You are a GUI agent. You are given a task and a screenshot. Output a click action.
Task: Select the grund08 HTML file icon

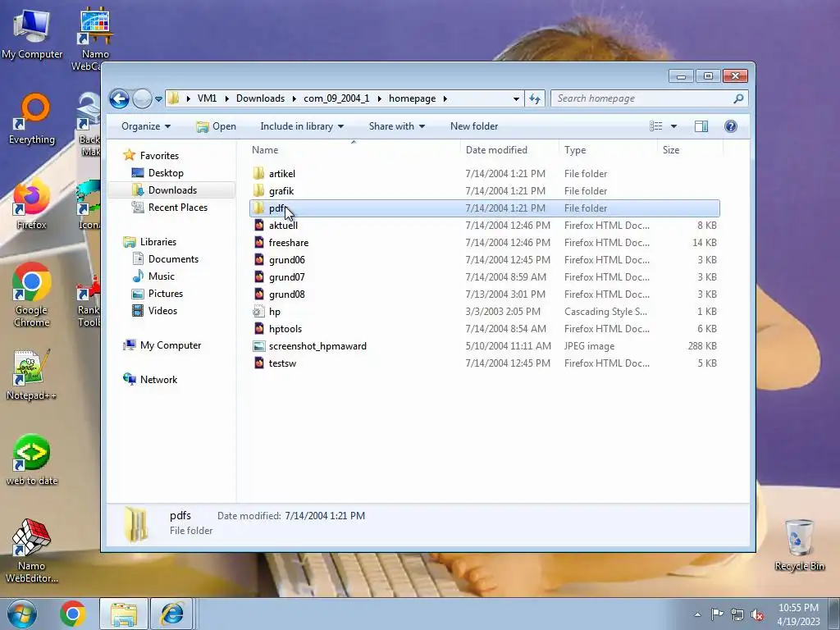click(x=258, y=294)
